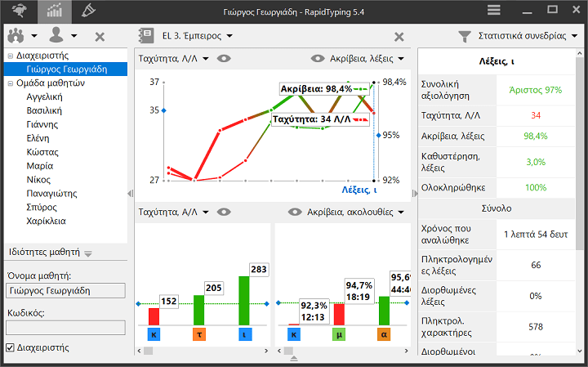Delete student with the X icon

tap(100, 37)
